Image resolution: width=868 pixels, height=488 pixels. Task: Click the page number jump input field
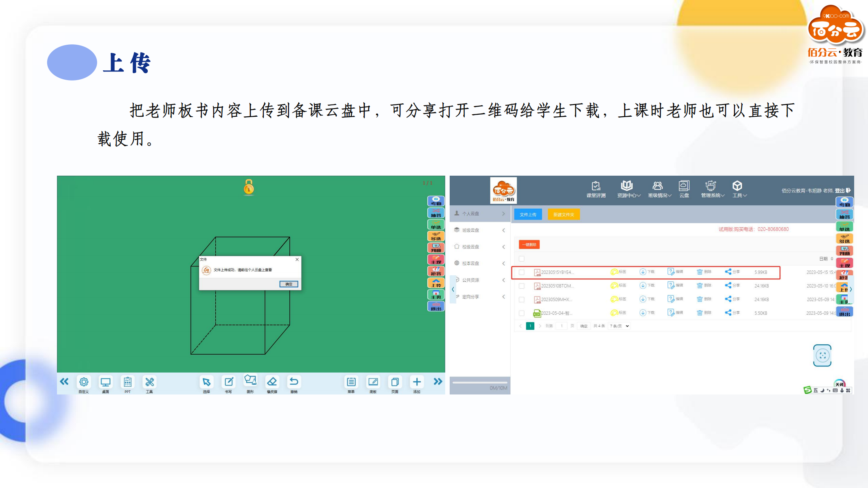click(x=562, y=326)
